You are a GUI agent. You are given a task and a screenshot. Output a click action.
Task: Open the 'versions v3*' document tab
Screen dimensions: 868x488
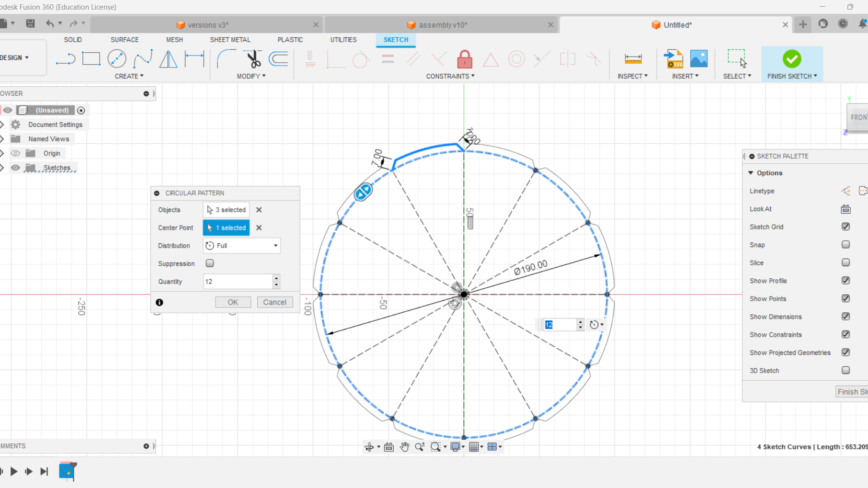tap(207, 25)
